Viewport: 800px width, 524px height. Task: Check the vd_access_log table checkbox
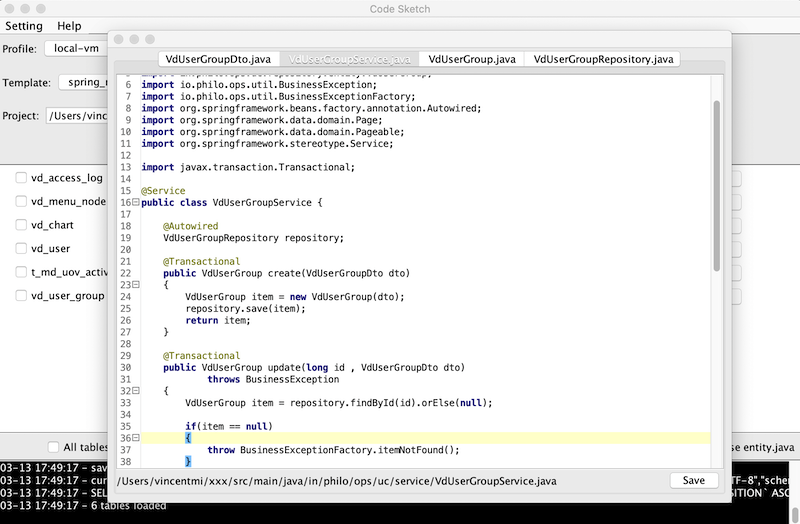coord(21,178)
